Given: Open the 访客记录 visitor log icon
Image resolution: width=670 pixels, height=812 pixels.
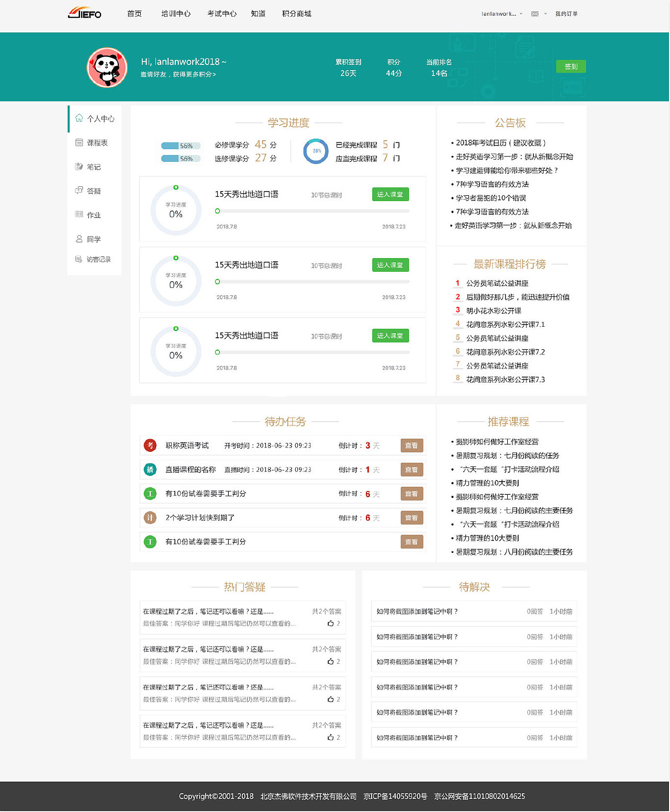Looking at the screenshot, I should click(79, 259).
